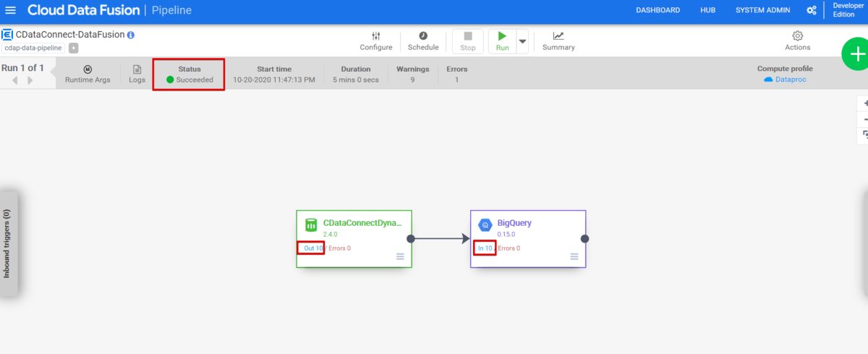The width and height of the screenshot is (868, 354).
Task: Open the run Logs
Action: pos(137,74)
